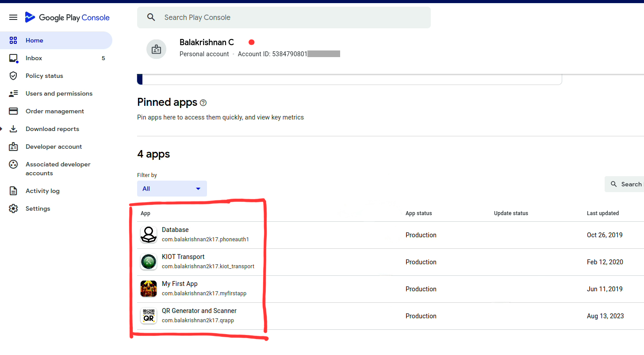Screen dimensions: 644x355
Task: Open the hamburger navigation menu
Action: coord(13,17)
